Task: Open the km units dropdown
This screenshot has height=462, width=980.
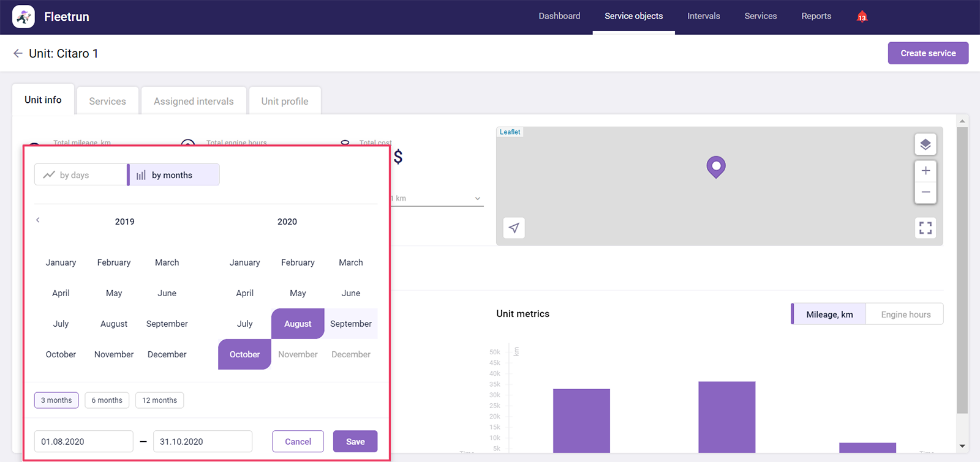Action: 477,198
